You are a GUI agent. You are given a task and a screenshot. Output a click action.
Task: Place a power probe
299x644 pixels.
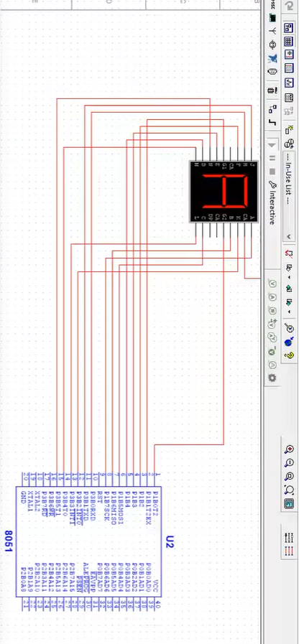coord(272,310)
